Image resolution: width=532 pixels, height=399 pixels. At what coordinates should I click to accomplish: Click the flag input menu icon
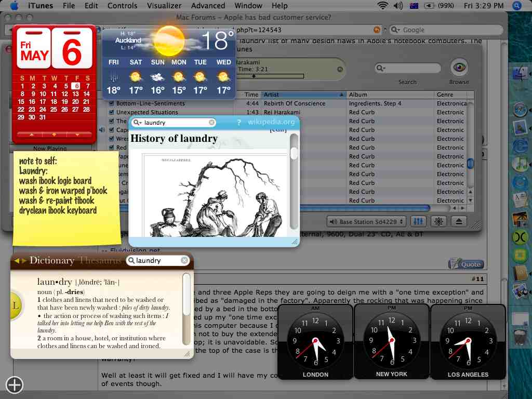(414, 5)
